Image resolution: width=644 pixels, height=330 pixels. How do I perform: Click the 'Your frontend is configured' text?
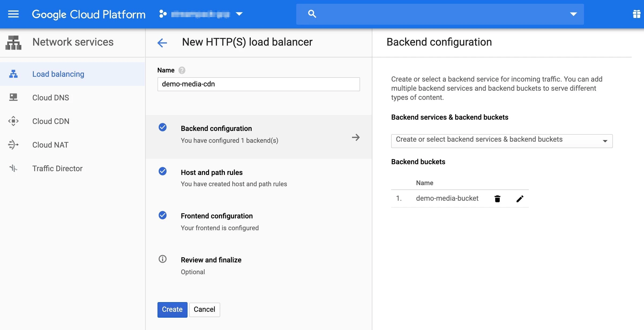coord(220,228)
